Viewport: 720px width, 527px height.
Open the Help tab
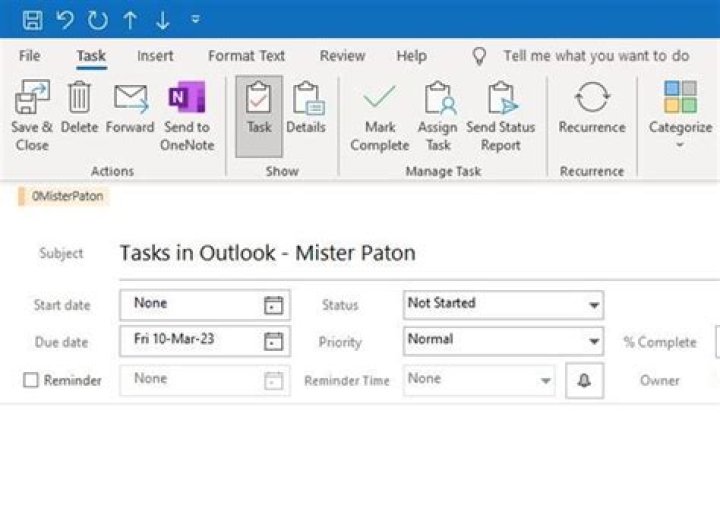(x=411, y=56)
